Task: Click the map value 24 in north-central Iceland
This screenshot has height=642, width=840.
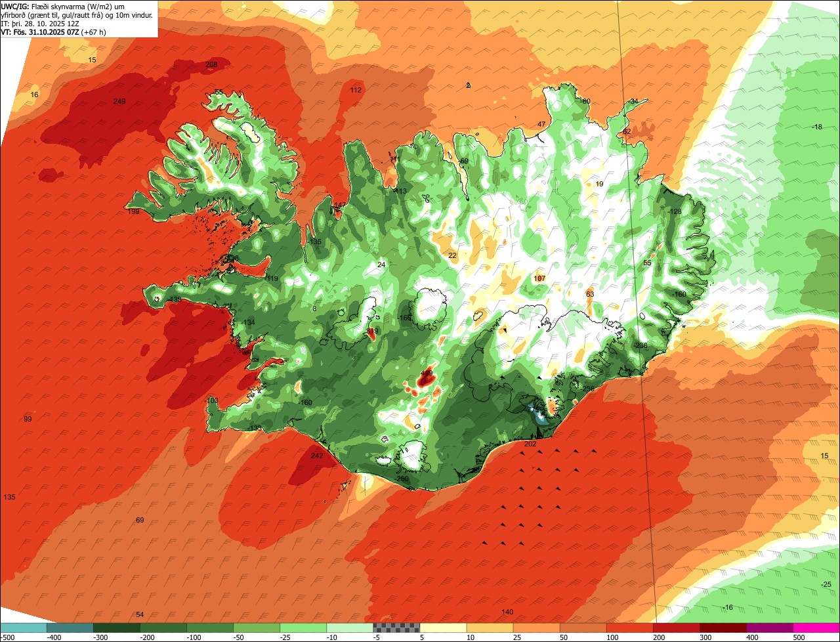Action: [x=381, y=265]
